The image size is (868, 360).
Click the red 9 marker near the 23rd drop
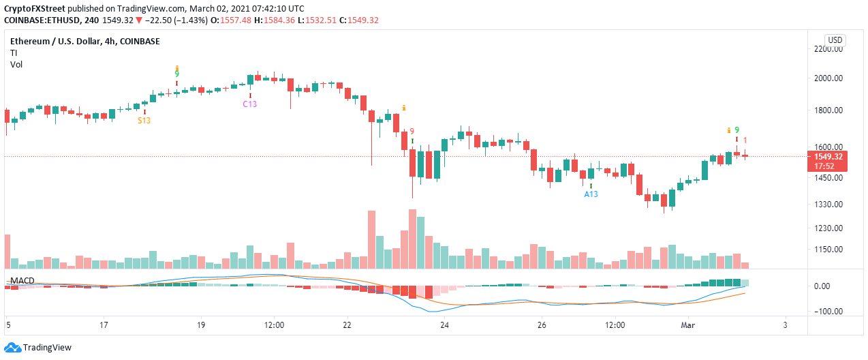click(412, 132)
